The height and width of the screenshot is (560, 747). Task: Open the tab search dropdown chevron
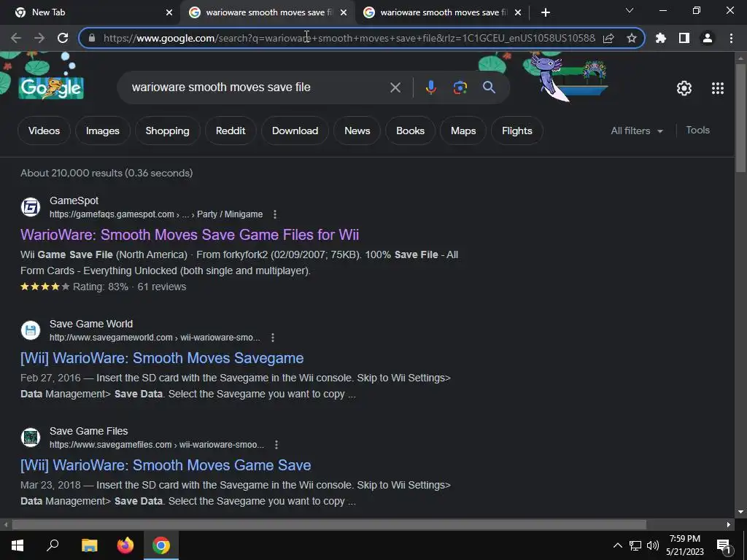630,10
